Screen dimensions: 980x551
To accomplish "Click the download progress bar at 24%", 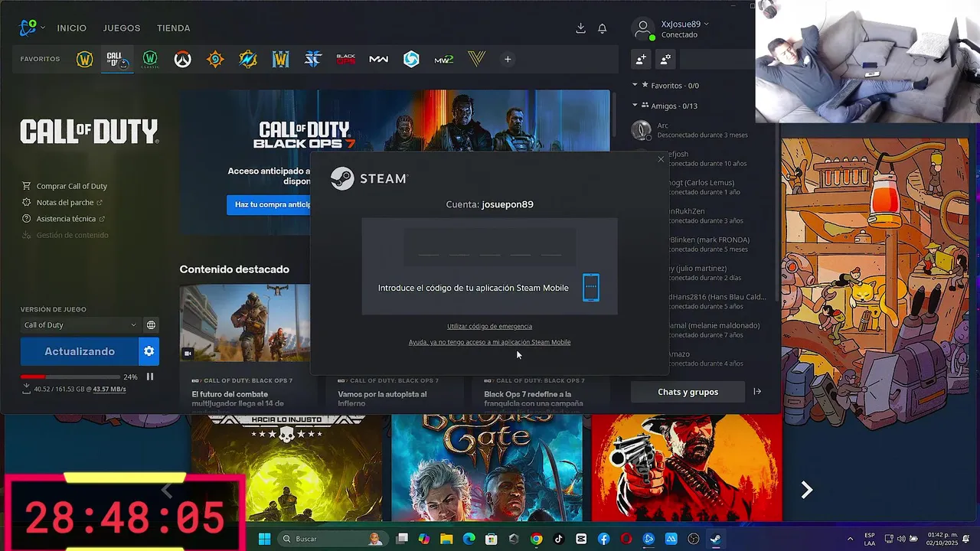I will (x=70, y=377).
